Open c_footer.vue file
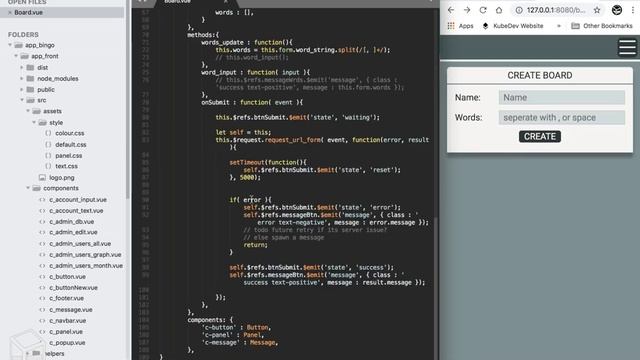Viewport: 640px width, 360px height. [x=67, y=298]
